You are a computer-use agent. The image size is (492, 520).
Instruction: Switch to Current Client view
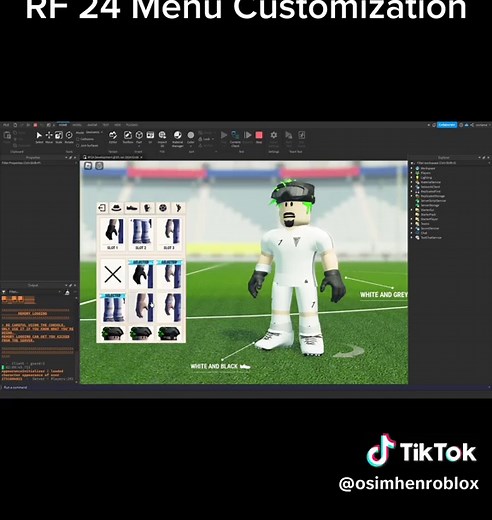(235, 138)
